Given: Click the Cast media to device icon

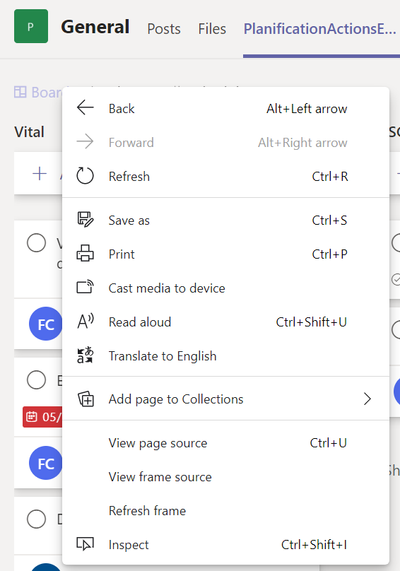Looking at the screenshot, I should (x=85, y=287).
